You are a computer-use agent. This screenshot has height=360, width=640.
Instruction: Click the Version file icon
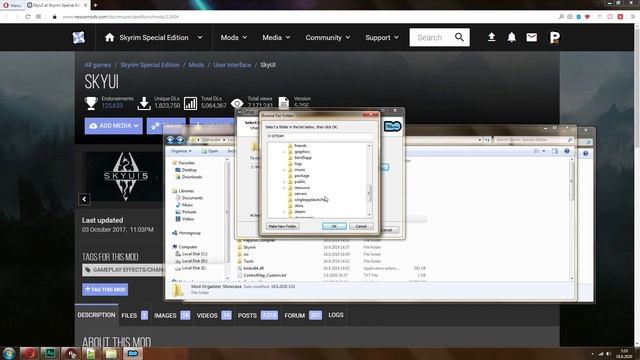click(x=284, y=103)
